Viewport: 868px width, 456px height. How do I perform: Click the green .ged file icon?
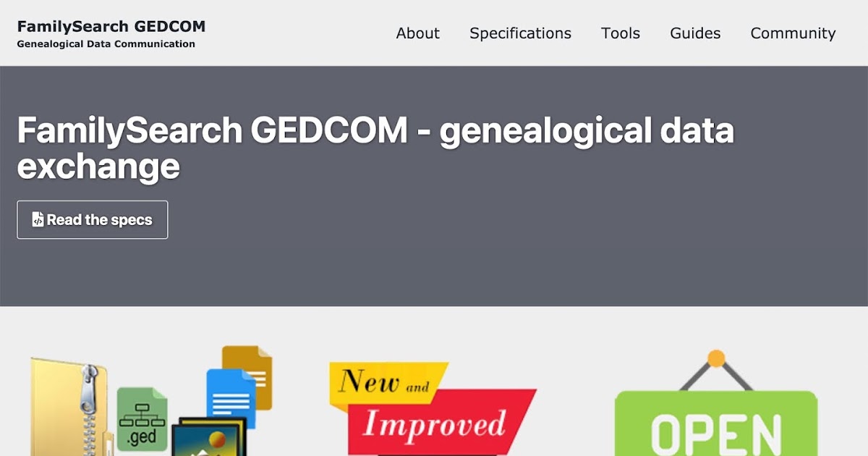click(x=142, y=420)
